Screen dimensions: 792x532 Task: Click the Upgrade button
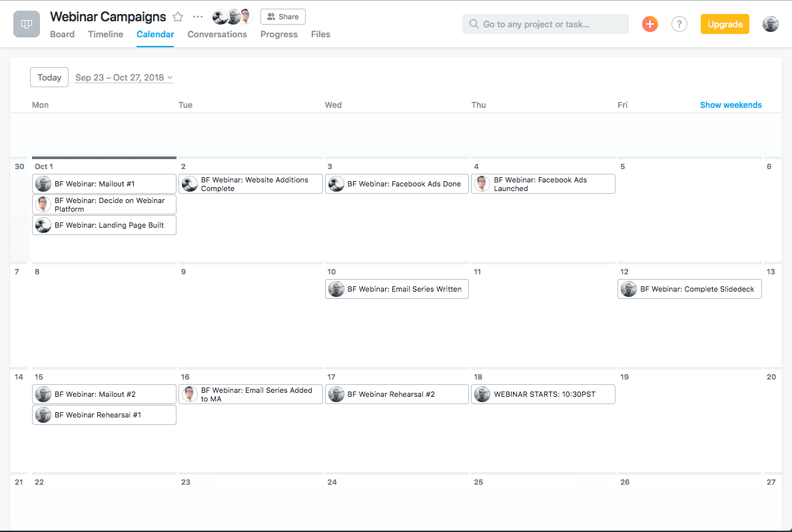pyautogui.click(x=725, y=24)
